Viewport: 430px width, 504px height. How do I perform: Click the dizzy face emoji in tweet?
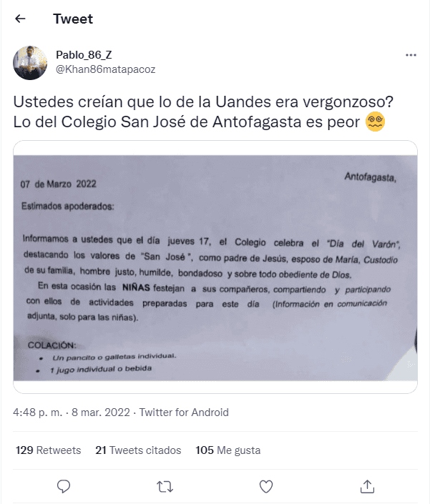coord(375,122)
